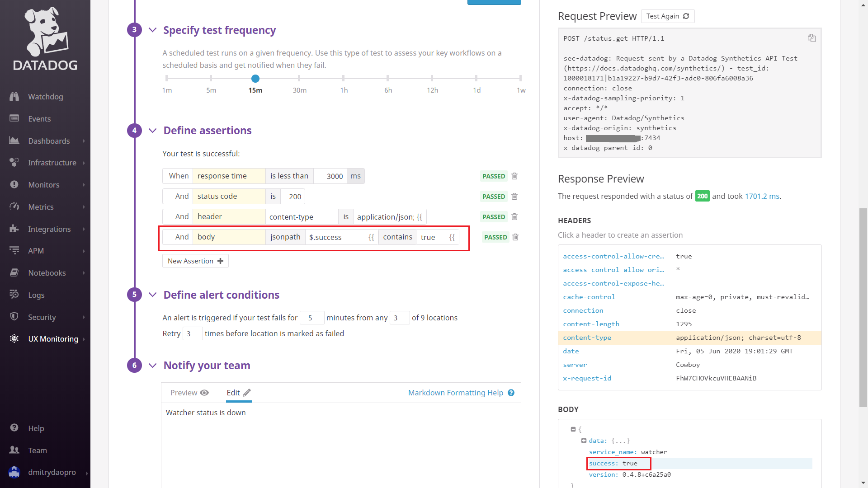Open Markdown help question icon
Viewport: 868px width, 488px height.
511,393
